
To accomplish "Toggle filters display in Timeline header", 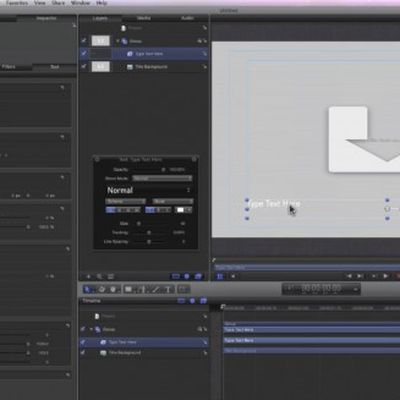I will tap(203, 301).
